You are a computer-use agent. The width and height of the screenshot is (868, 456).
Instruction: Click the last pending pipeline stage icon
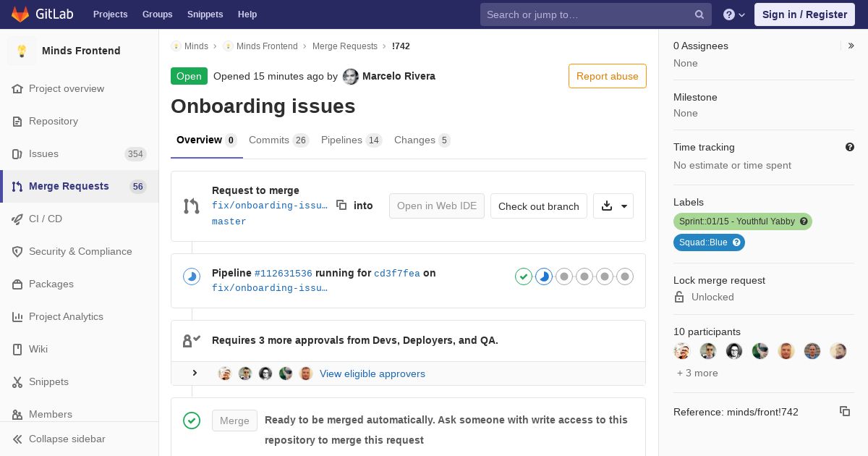pyautogui.click(x=625, y=276)
